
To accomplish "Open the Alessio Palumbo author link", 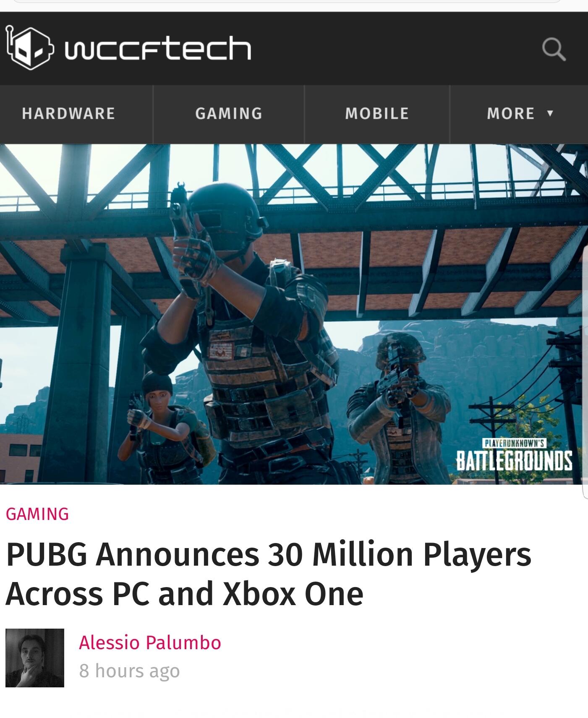I will 150,643.
